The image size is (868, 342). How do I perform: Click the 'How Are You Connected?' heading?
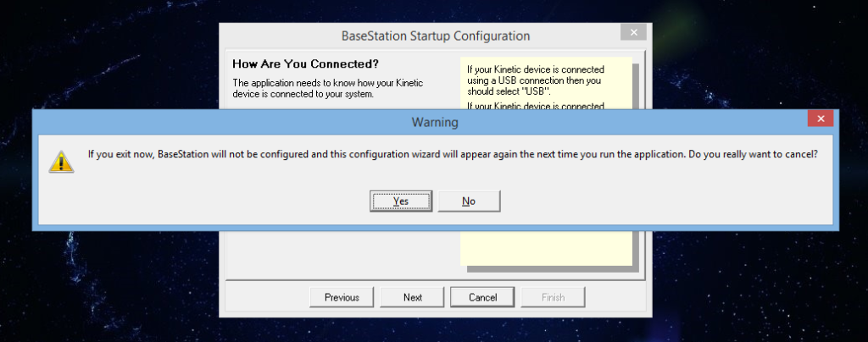(x=305, y=63)
